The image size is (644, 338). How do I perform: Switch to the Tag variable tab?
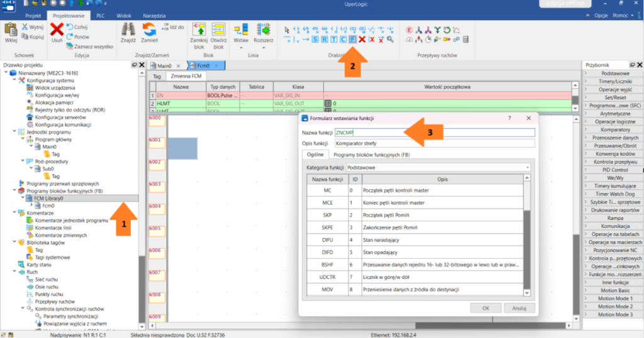click(x=157, y=76)
